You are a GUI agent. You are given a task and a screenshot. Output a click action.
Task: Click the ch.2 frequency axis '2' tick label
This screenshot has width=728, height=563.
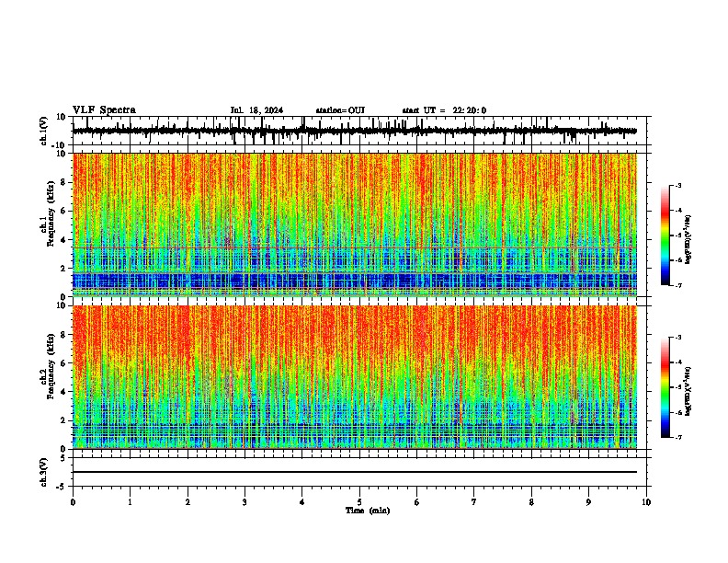[63, 420]
